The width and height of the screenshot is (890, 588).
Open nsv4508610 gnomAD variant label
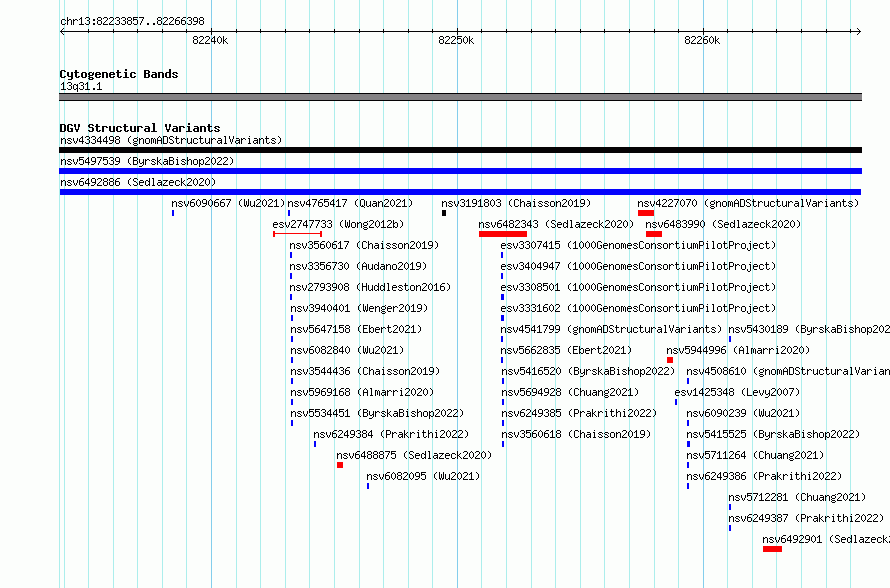[788, 371]
